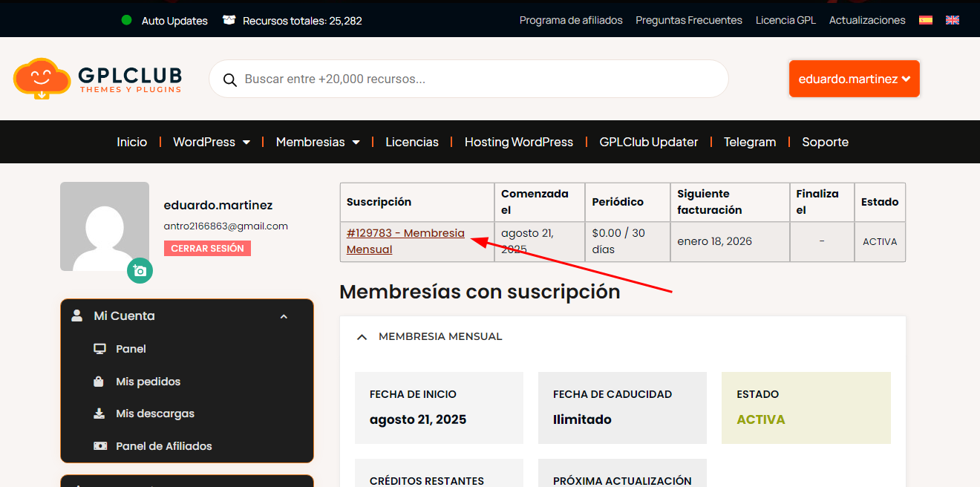Click the ESTADO ACTIVA card
The height and width of the screenshot is (487, 980).
point(806,408)
